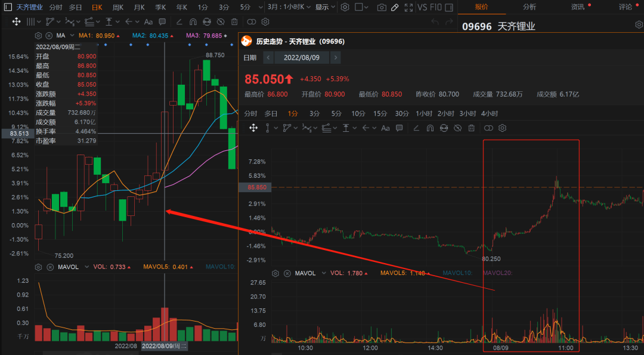Image resolution: width=644 pixels, height=355 pixels.
Task: Toggle the right side panel icon
Action: point(449,7)
